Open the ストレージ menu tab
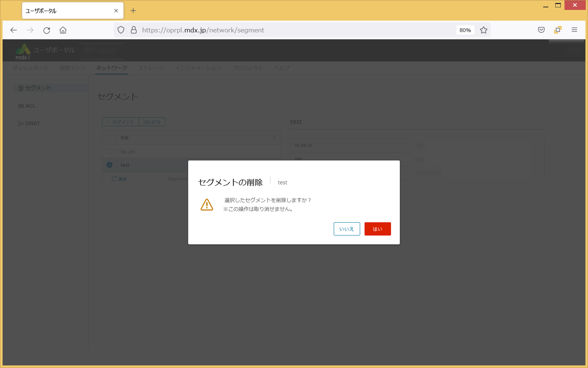Screen dimensions: 588x368 [151, 68]
